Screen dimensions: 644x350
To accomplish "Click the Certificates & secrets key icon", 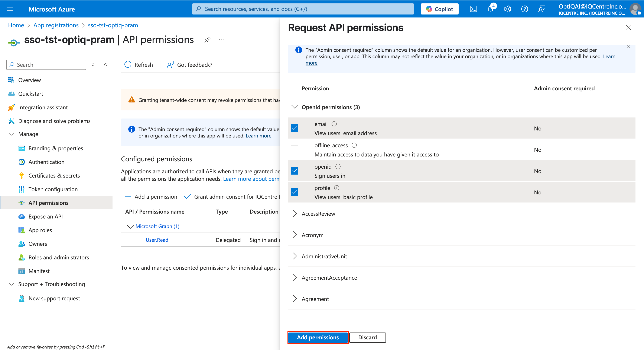I will (x=22, y=176).
